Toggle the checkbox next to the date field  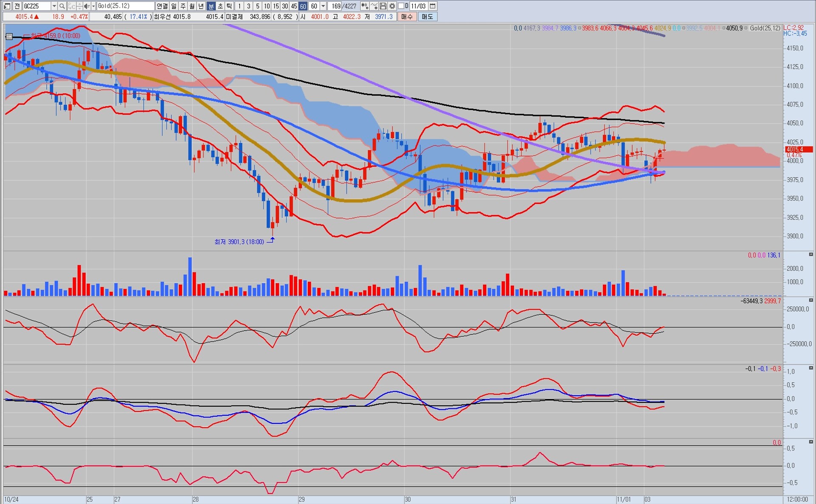pos(401,6)
